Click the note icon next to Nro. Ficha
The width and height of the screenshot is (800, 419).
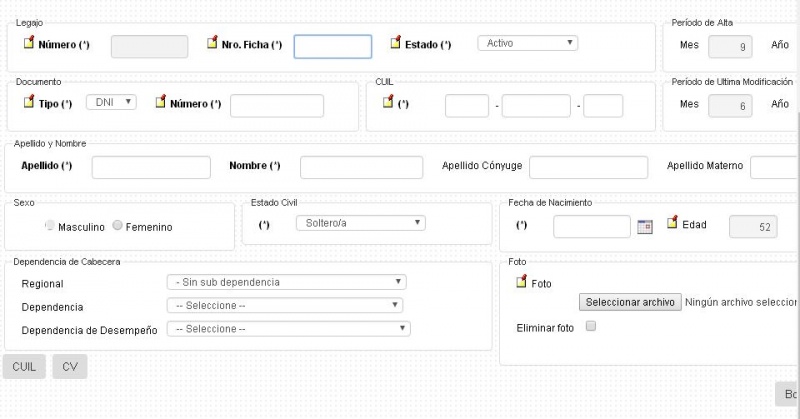(x=212, y=43)
